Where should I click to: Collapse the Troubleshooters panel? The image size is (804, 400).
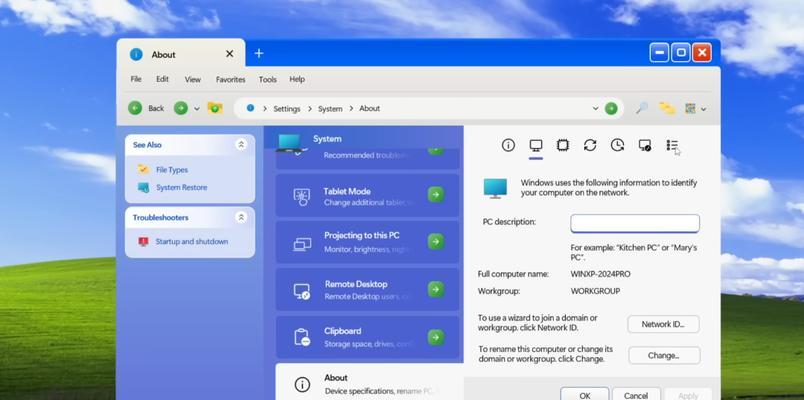(241, 217)
